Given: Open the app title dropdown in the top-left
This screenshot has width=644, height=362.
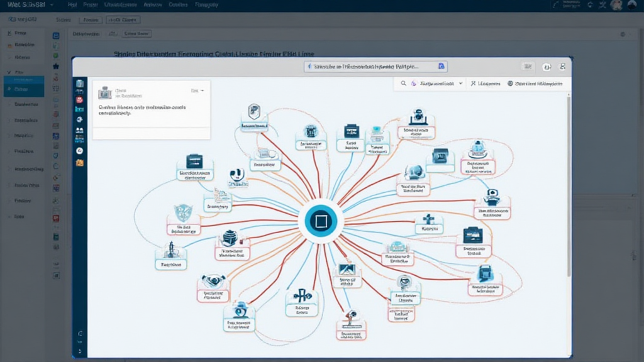Looking at the screenshot, I should pyautogui.click(x=51, y=5).
